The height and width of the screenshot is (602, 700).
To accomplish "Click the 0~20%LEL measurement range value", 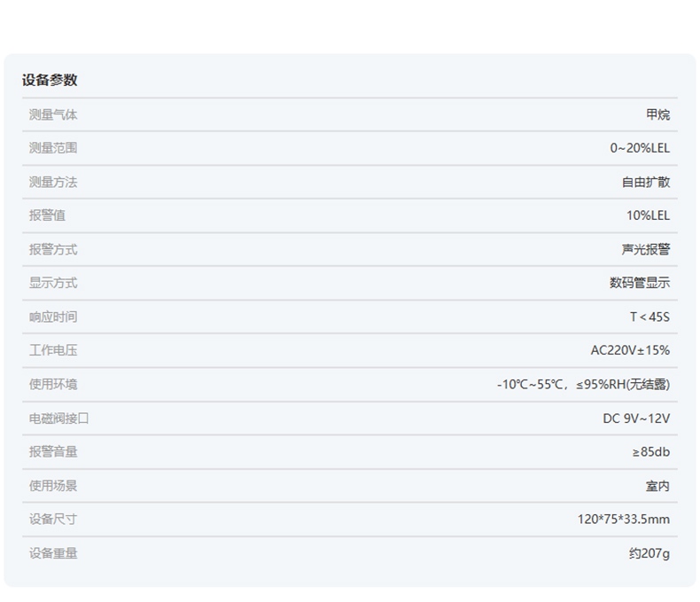I will pos(640,148).
